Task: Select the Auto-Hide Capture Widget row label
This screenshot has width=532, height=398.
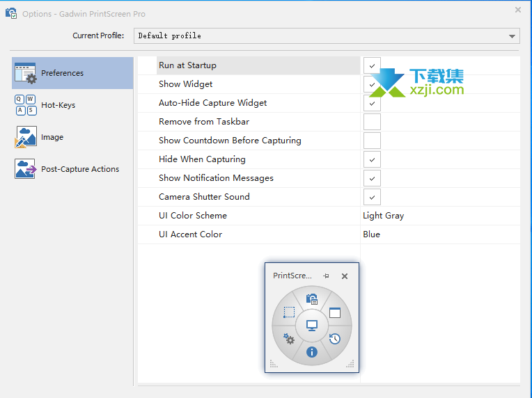Action: (213, 103)
